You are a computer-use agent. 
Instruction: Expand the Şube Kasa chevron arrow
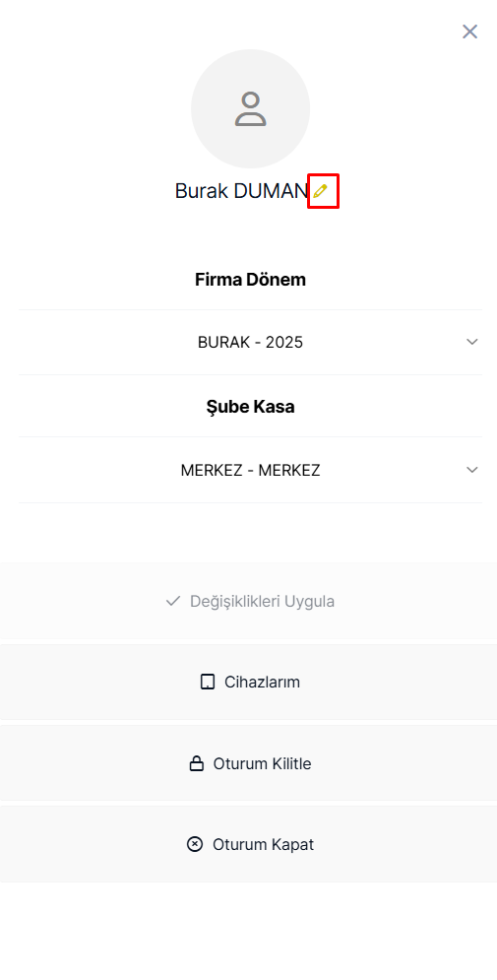pos(472,470)
